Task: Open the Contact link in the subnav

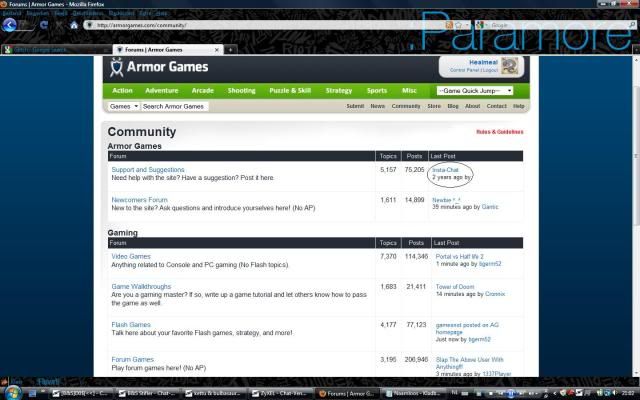Action: [496, 106]
